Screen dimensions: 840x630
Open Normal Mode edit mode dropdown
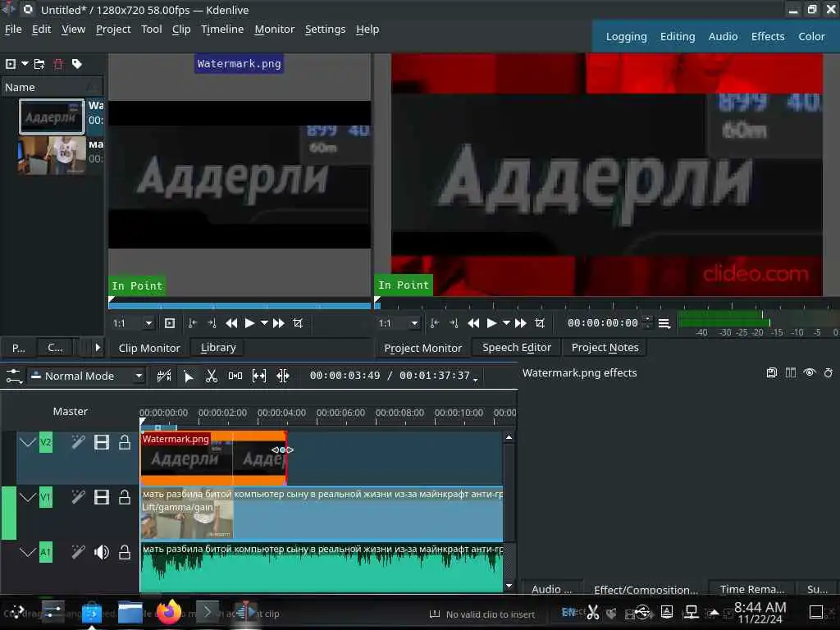(87, 376)
